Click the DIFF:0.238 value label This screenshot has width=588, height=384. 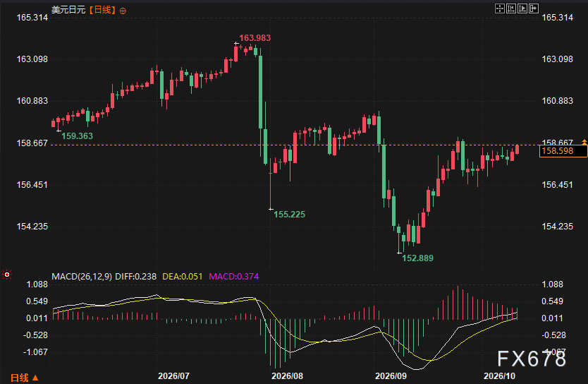tap(136, 277)
